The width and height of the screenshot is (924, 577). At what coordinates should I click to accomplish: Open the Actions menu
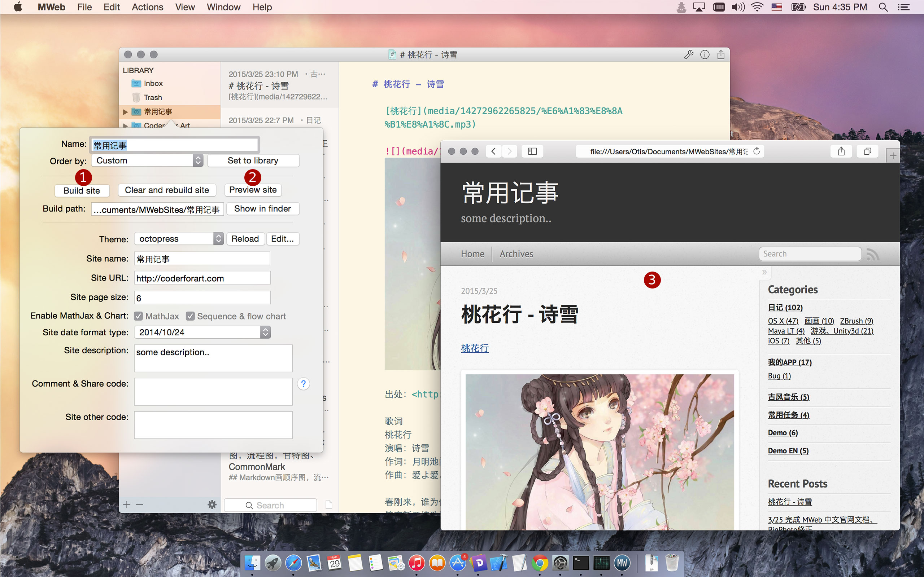[x=147, y=7]
